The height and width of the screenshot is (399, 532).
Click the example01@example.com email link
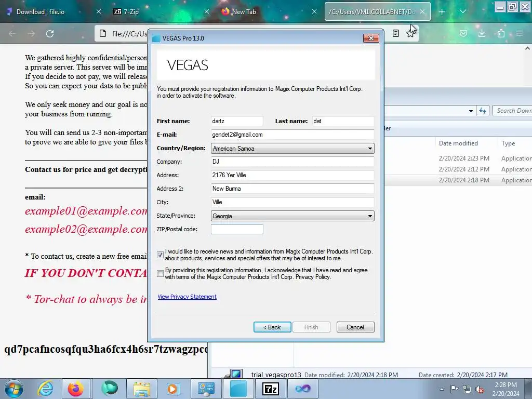86,211
